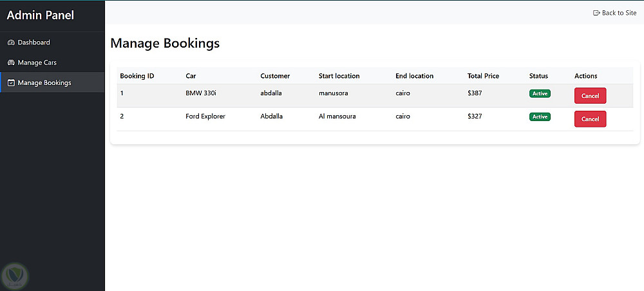
Task: Cancel the BMW 330i booking
Action: pyautogui.click(x=590, y=96)
